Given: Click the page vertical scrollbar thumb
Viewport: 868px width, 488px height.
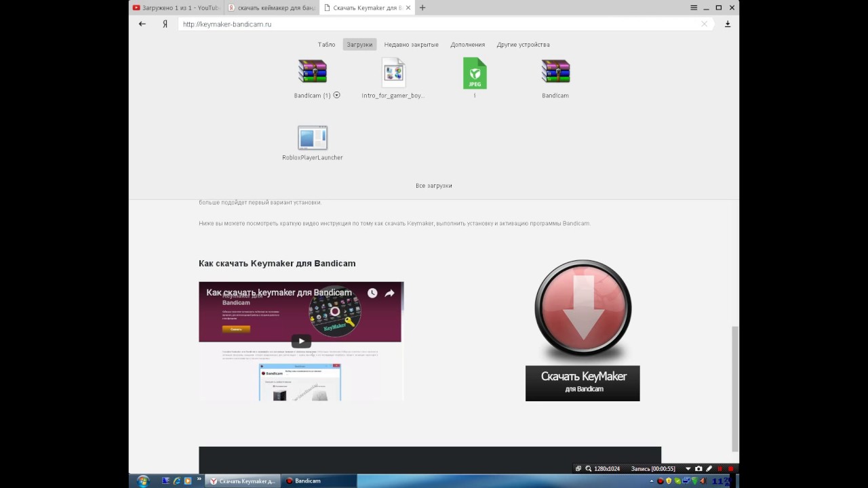Looking at the screenshot, I should (735, 388).
